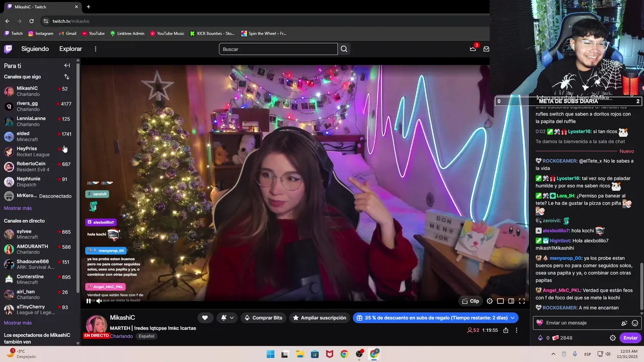Open MikashiC streamer avatar

pyautogui.click(x=96, y=324)
